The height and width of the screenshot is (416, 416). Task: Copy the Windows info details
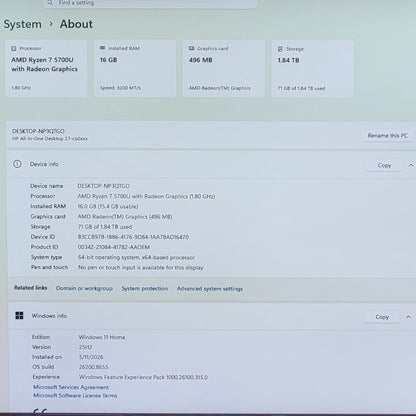click(x=382, y=317)
